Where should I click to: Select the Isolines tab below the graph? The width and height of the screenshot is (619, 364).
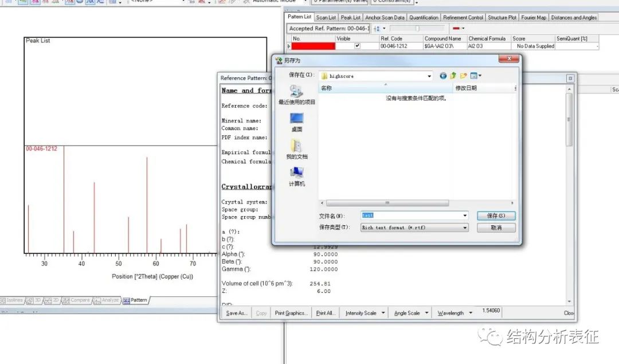12,300
